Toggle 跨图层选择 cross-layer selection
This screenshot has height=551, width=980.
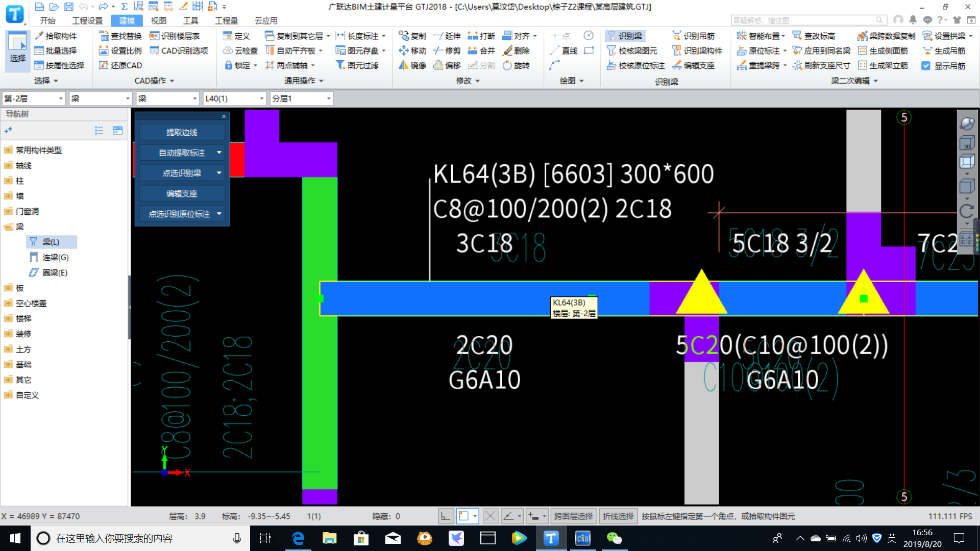tap(573, 516)
